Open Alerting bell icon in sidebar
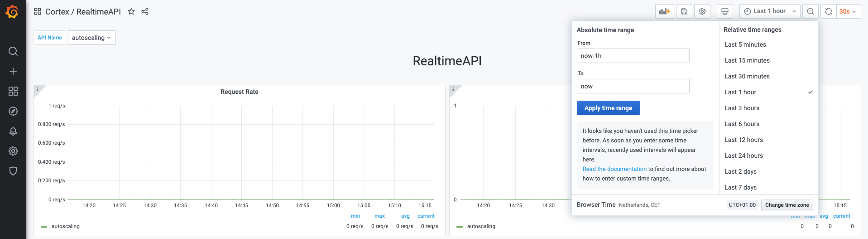Screen dimensions: 868x239 tap(13, 131)
